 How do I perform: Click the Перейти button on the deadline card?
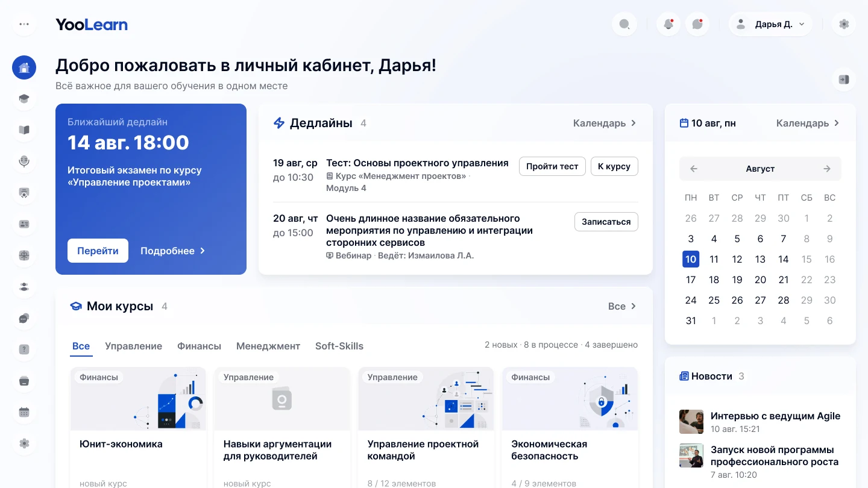click(x=98, y=251)
